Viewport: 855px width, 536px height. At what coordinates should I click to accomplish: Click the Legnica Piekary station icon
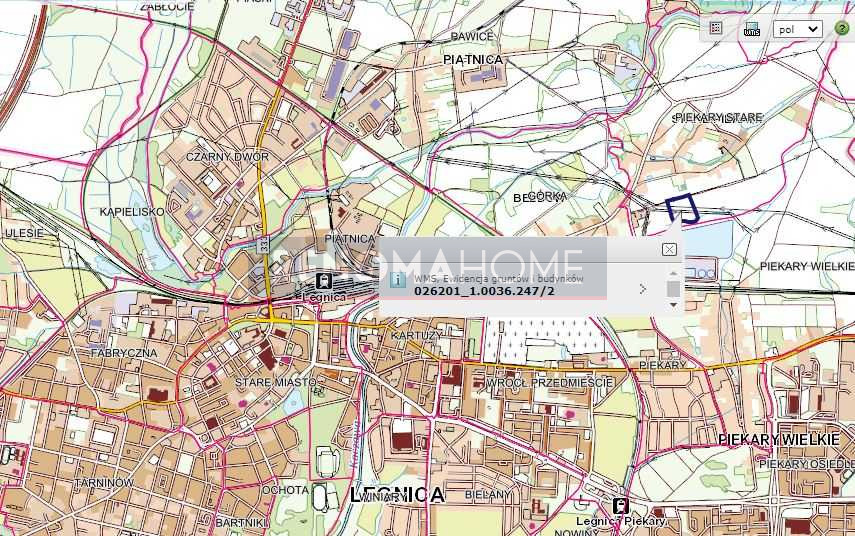(620, 506)
